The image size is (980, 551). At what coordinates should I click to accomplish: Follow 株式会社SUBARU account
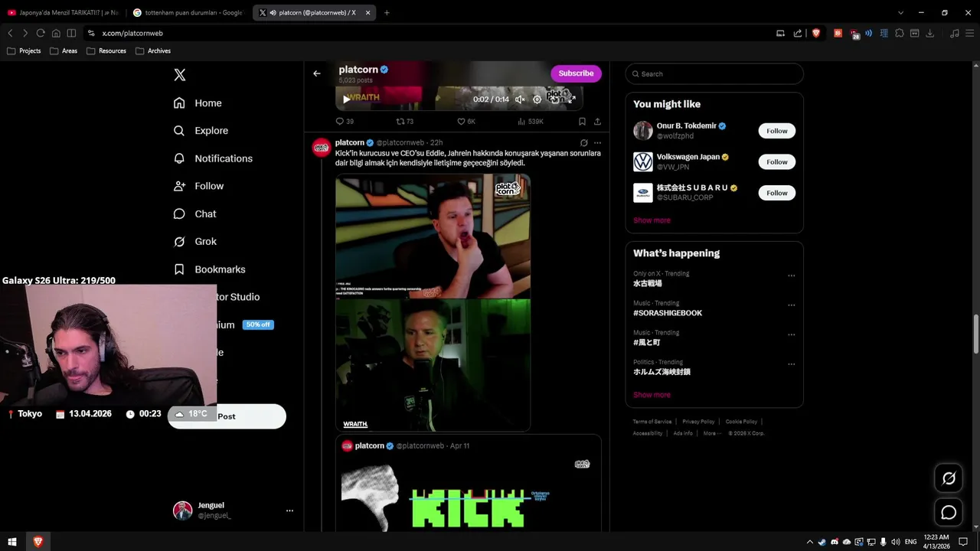tap(777, 193)
